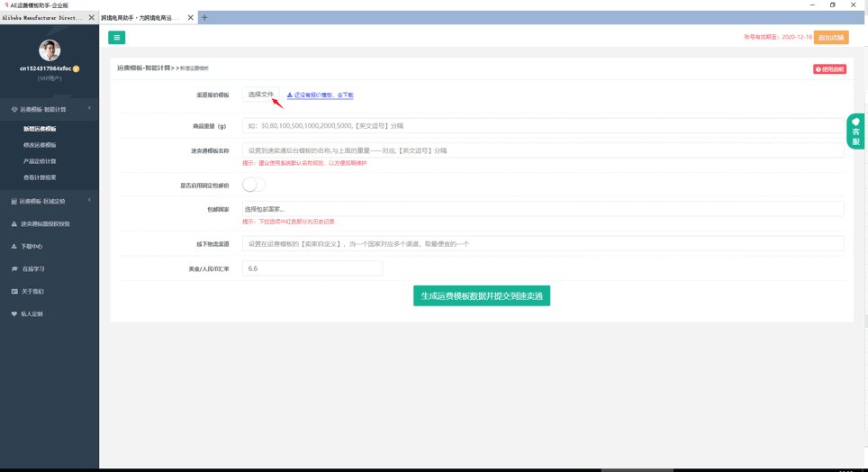Image resolution: width=868 pixels, height=472 pixels.
Task: Close the Alibaba Manufacturer Directory tab
Action: point(91,17)
